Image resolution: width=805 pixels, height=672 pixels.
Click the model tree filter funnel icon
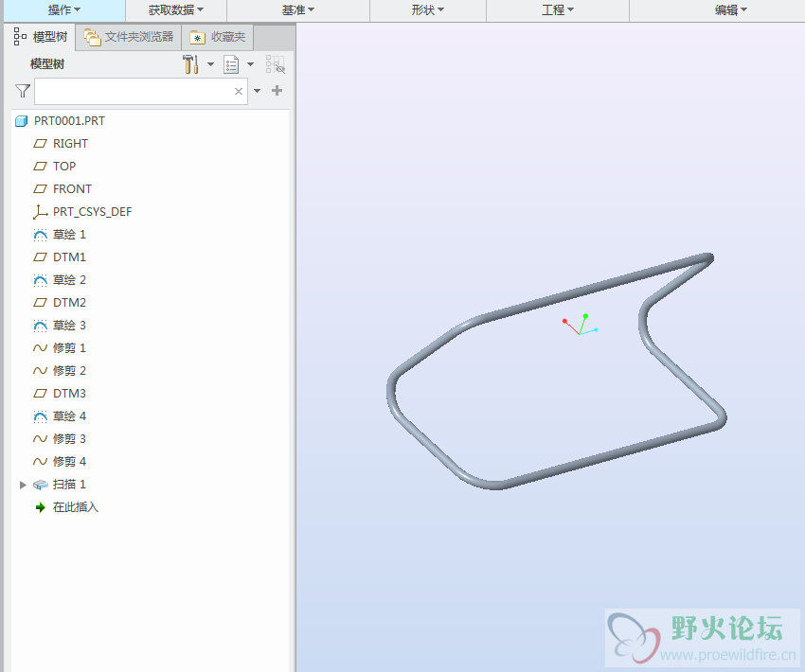pos(23,91)
